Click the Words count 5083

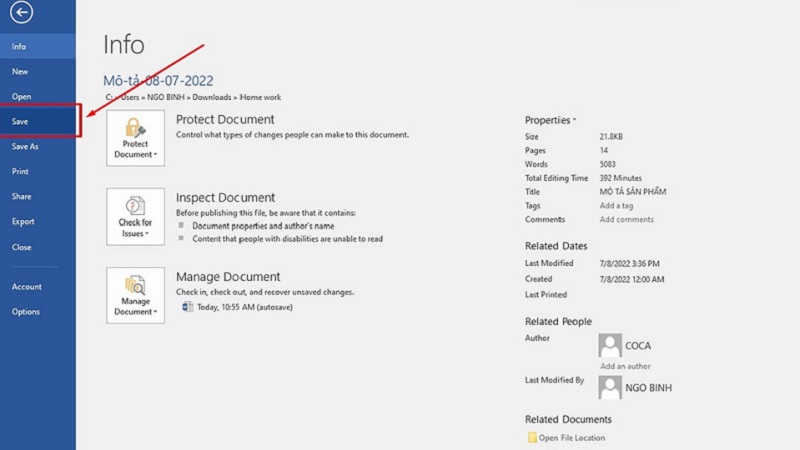click(x=608, y=164)
